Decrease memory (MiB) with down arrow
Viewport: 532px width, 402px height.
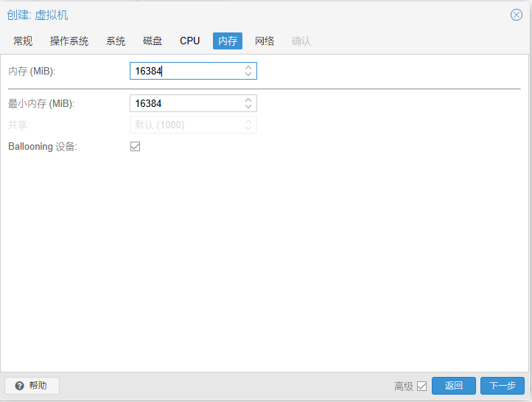click(248, 74)
